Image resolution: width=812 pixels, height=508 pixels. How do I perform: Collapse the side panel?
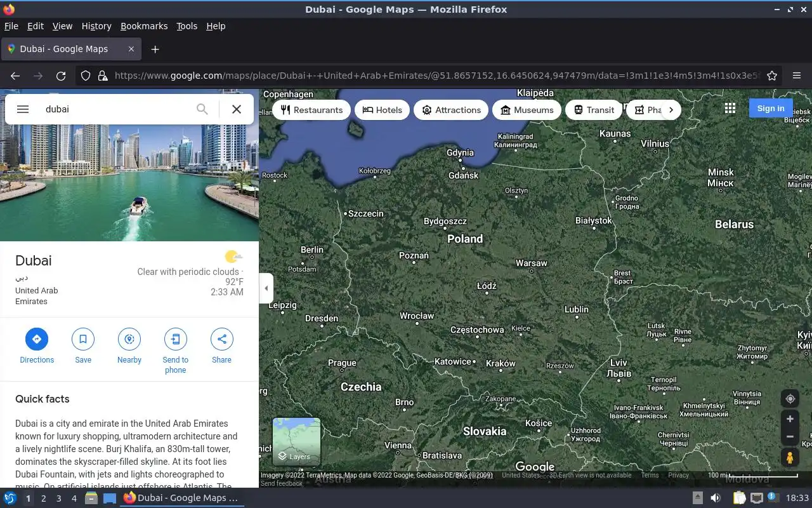(266, 288)
